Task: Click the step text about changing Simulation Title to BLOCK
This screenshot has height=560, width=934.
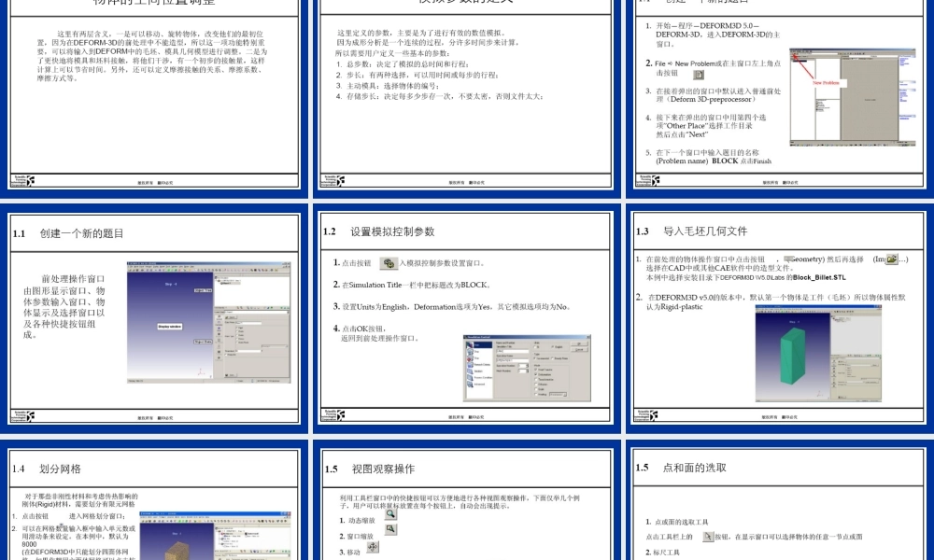Action: pos(413,285)
